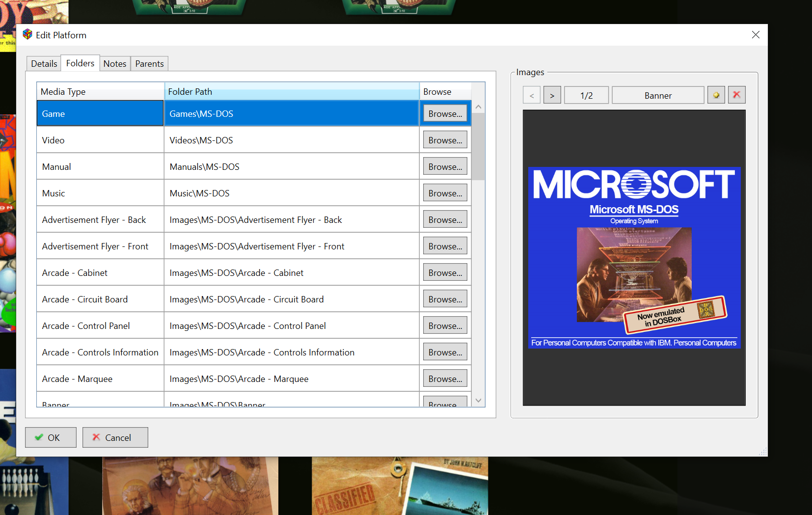
Task: Click the Browse column header
Action: 445,92
